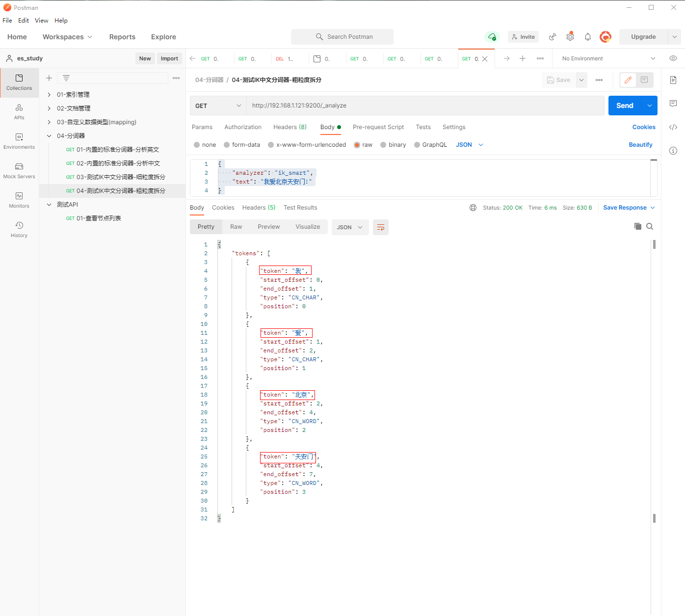Click the Beautify link
Screen dimensions: 685x616
pyautogui.click(x=640, y=145)
